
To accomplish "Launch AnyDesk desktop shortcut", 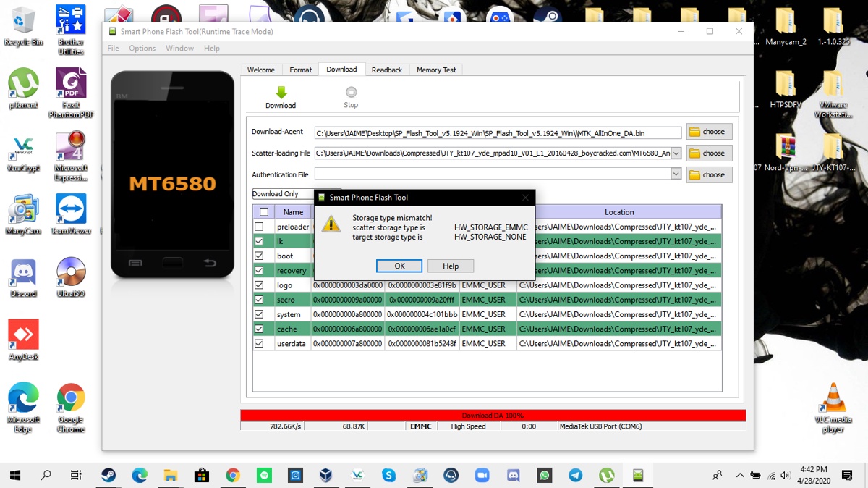I will (23, 340).
